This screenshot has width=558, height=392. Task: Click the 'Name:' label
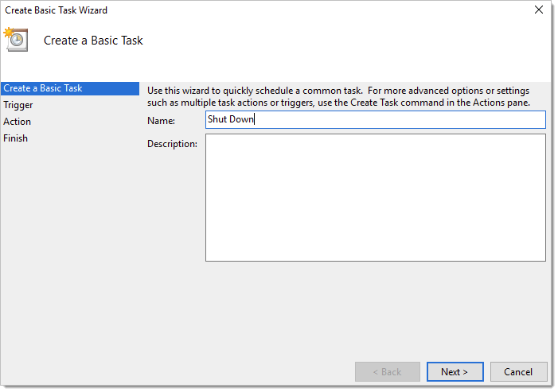[x=161, y=120]
